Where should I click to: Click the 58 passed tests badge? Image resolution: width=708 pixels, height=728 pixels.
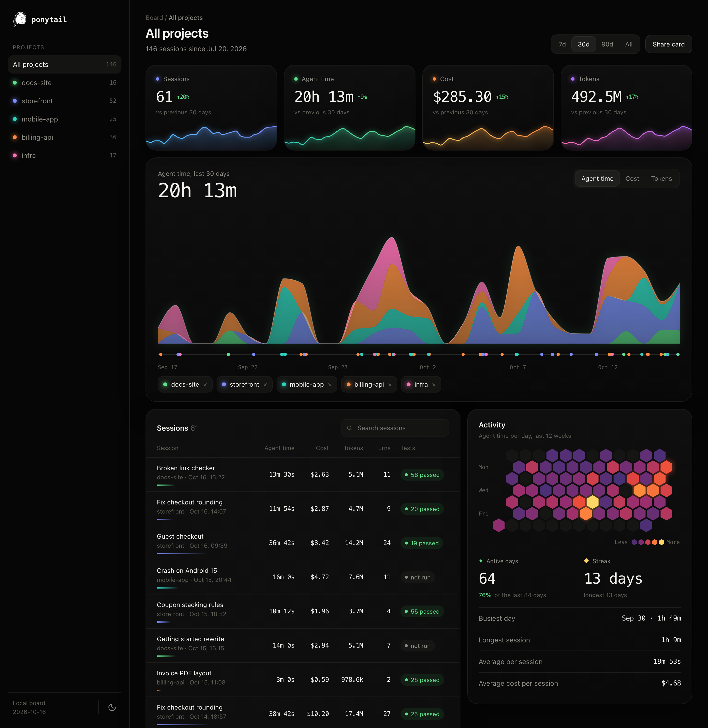[422, 475]
